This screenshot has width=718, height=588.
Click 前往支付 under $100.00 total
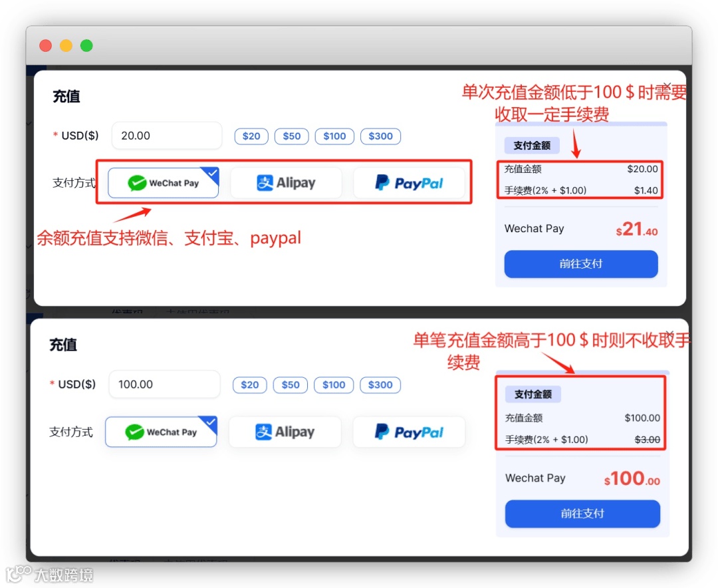pos(582,514)
